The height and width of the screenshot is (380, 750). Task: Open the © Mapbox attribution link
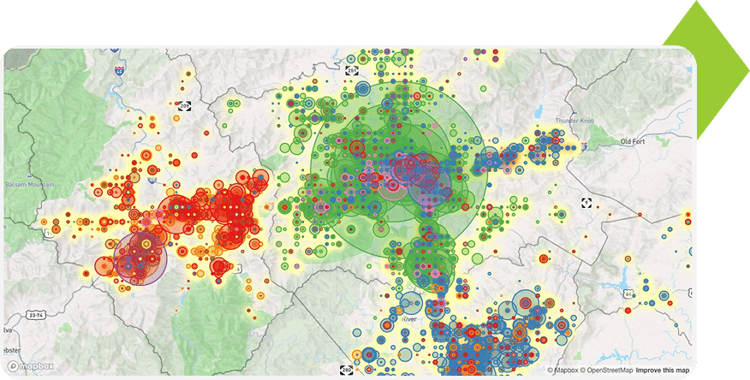point(562,370)
